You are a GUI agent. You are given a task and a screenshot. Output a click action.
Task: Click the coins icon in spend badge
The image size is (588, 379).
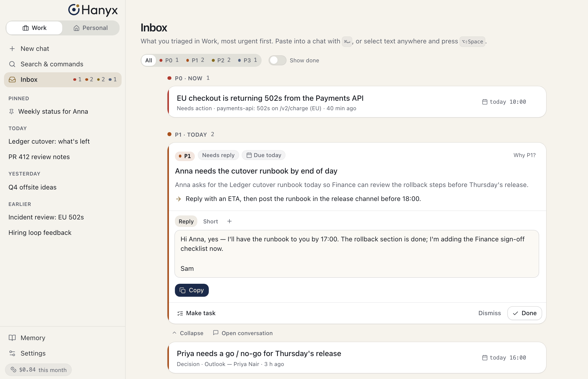(13, 370)
